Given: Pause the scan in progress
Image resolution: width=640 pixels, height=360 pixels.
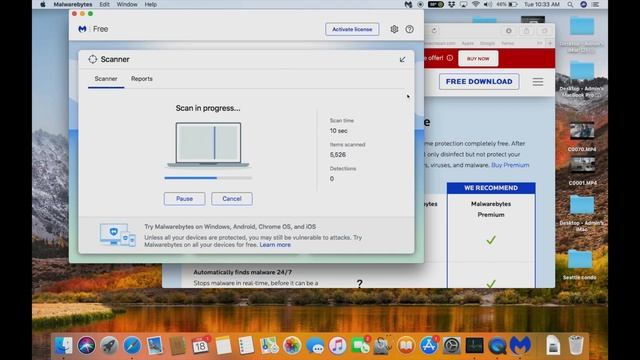Looking at the screenshot, I should 184,199.
